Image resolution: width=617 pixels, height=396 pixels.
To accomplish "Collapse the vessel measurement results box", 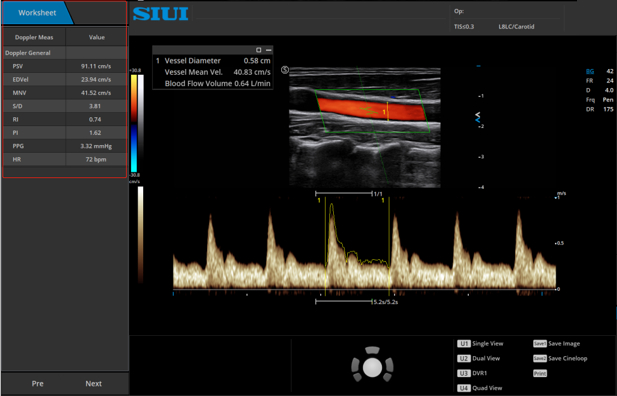I will [269, 50].
